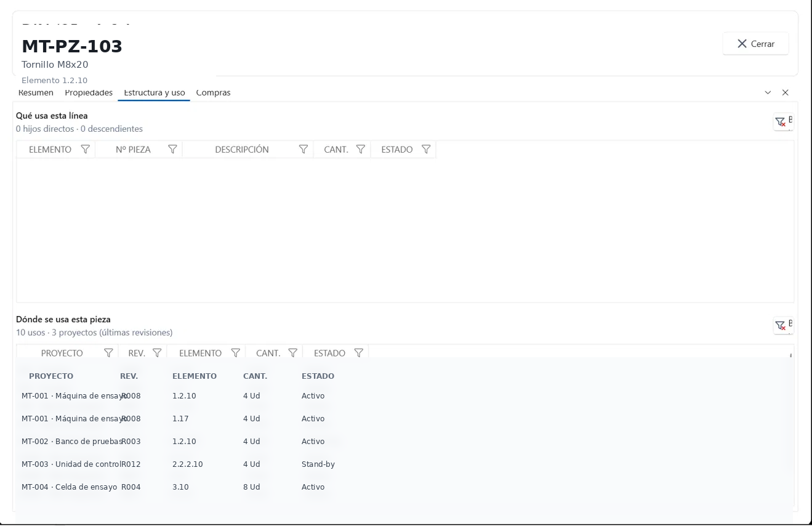Click the Cerrar button
The height and width of the screenshot is (526, 812).
pos(755,44)
